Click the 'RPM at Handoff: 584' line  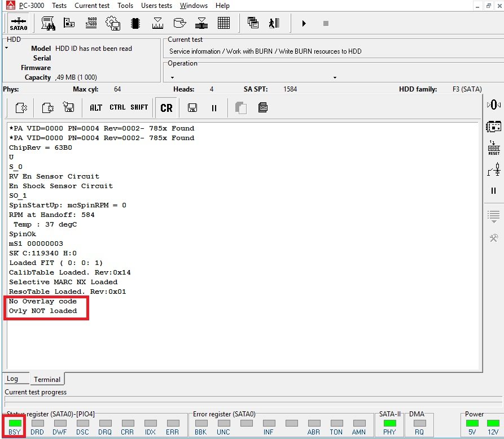click(52, 215)
